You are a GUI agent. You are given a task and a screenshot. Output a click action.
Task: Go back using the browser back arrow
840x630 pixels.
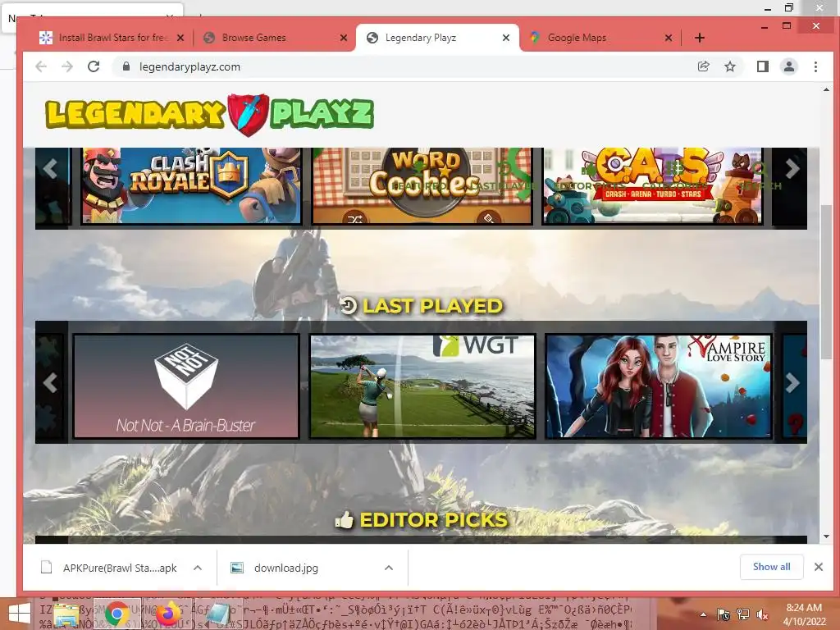point(41,66)
